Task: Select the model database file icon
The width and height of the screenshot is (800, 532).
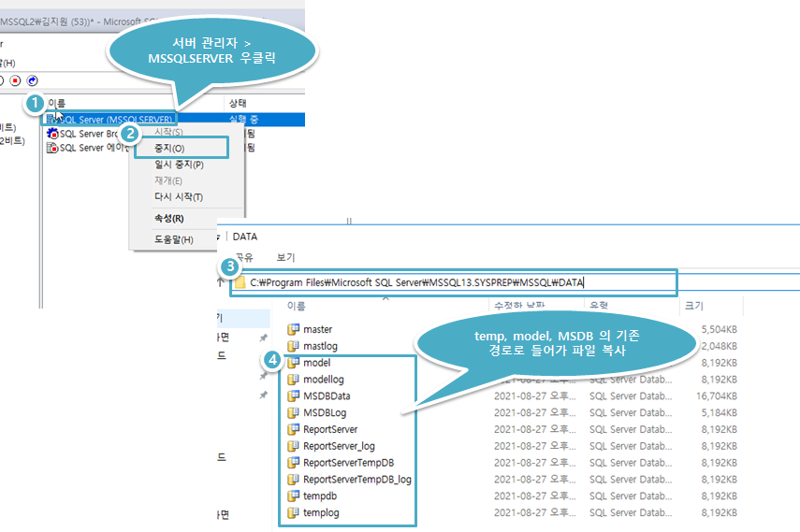Action: click(x=294, y=363)
